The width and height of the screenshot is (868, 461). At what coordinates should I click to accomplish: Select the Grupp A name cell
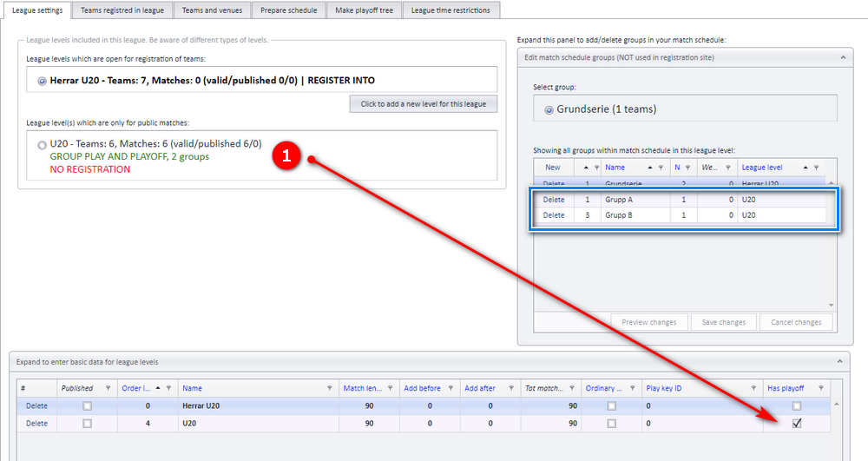[635, 199]
